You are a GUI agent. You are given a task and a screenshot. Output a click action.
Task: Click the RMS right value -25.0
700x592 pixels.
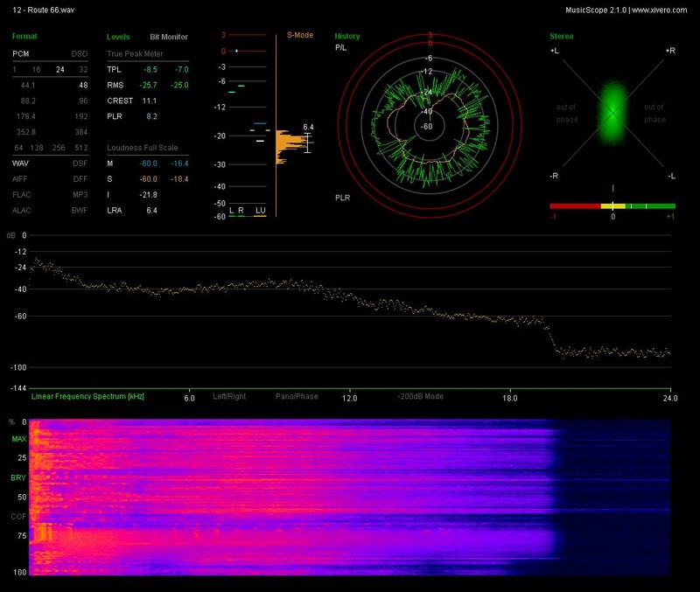point(180,85)
